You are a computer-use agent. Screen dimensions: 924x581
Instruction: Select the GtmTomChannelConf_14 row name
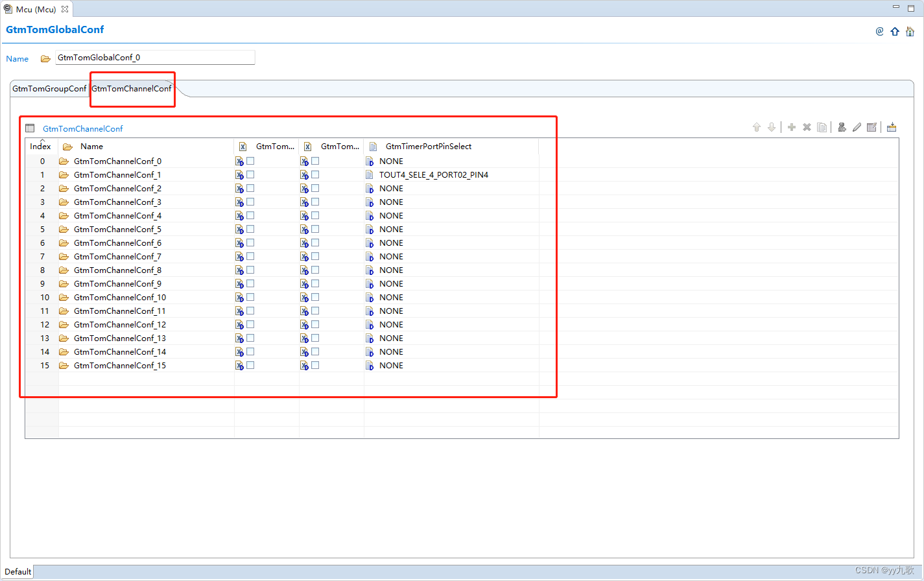(120, 352)
